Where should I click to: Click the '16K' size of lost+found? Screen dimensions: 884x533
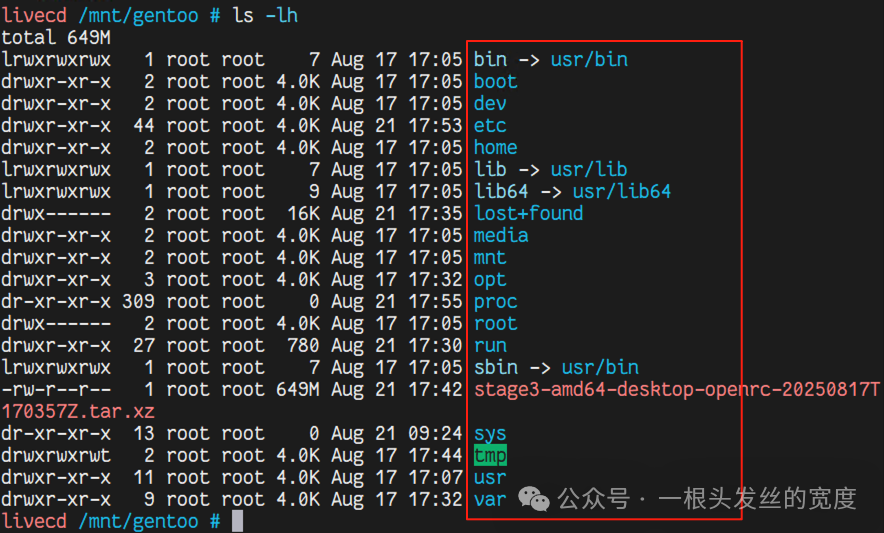coord(303,214)
